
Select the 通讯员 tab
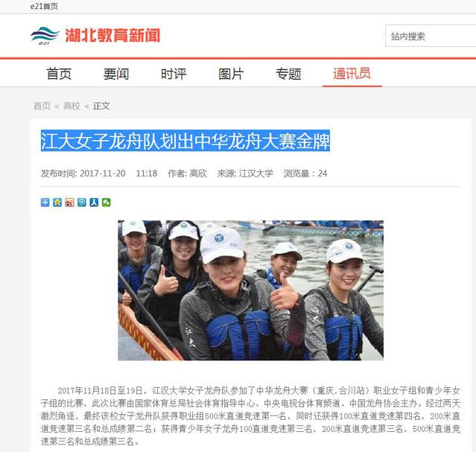pos(352,74)
